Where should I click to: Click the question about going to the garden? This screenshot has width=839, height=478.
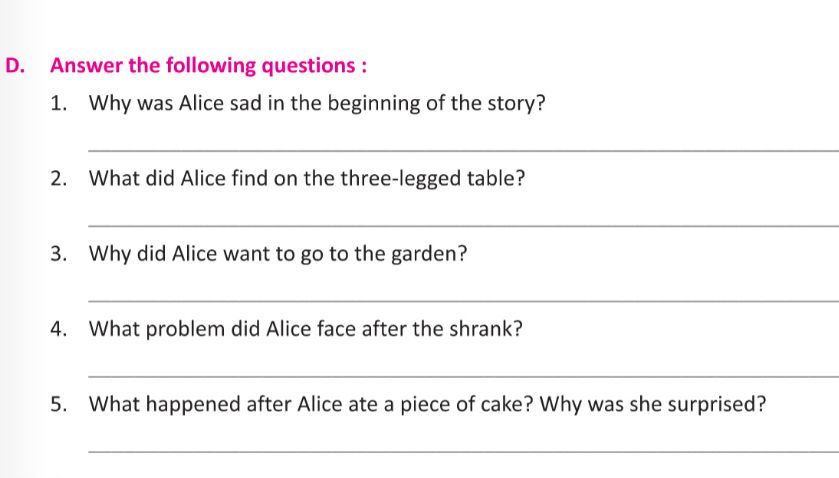pyautogui.click(x=278, y=254)
